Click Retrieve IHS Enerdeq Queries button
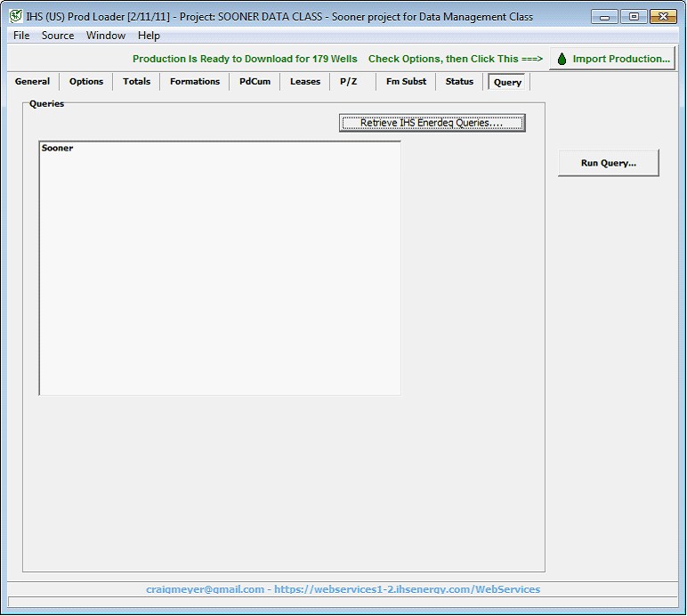Viewport: 687px width, 616px height. (x=432, y=123)
